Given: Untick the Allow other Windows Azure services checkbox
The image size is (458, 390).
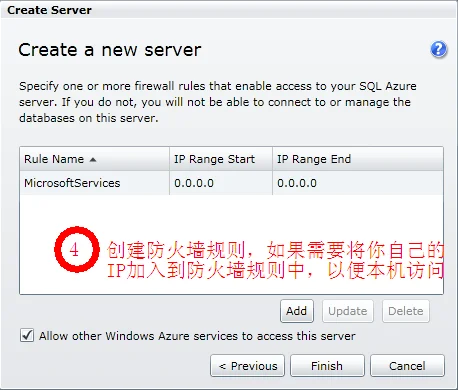Looking at the screenshot, I should pos(27,335).
